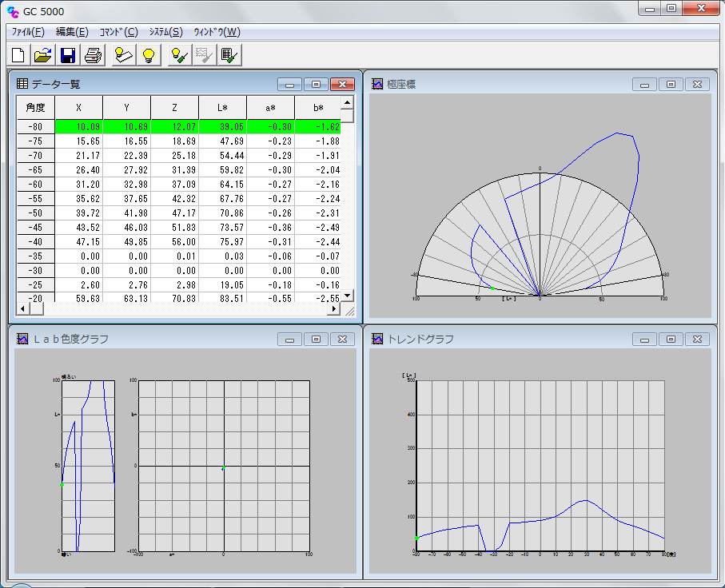Click the Z column header
The width and height of the screenshot is (725, 588).
[x=175, y=108]
